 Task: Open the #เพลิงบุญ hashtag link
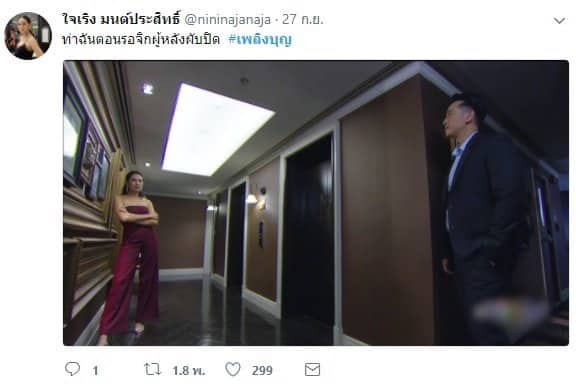pyautogui.click(x=260, y=39)
